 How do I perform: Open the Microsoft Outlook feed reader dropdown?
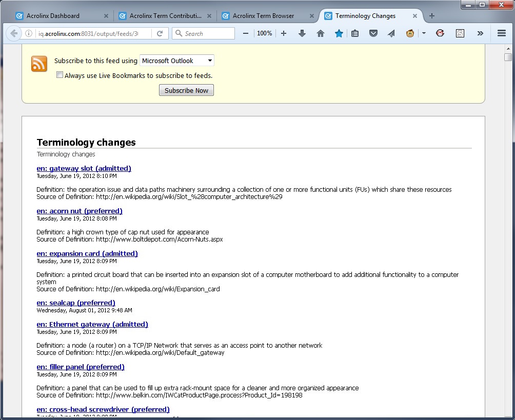click(x=177, y=61)
